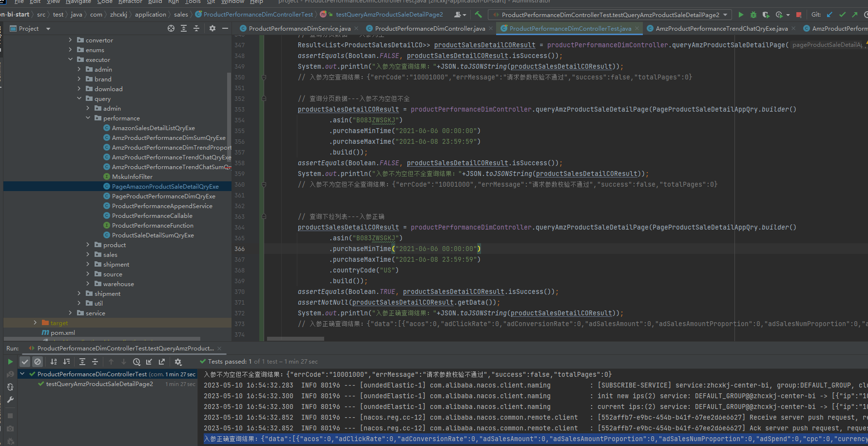868x446 pixels.
Task: Expand all nodes in Project panel
Action: click(184, 29)
